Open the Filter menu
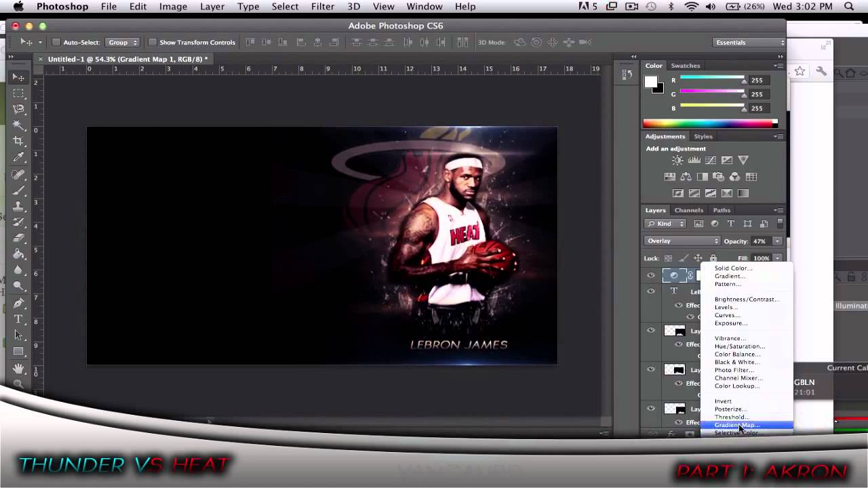 [x=322, y=6]
